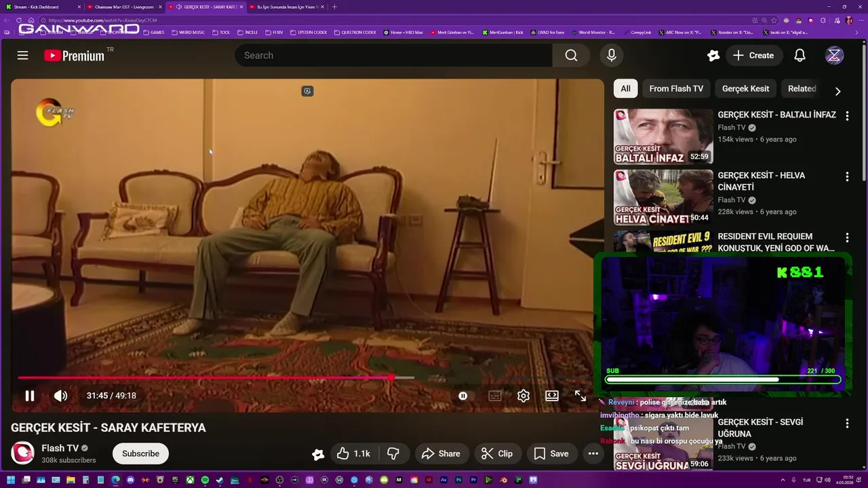Go back in the browser
Viewport: 868px width, 488px height.
tap(7, 20)
